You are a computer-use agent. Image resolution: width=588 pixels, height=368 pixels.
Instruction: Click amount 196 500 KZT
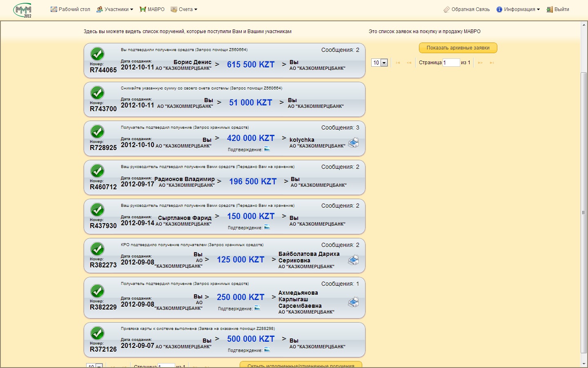(253, 182)
